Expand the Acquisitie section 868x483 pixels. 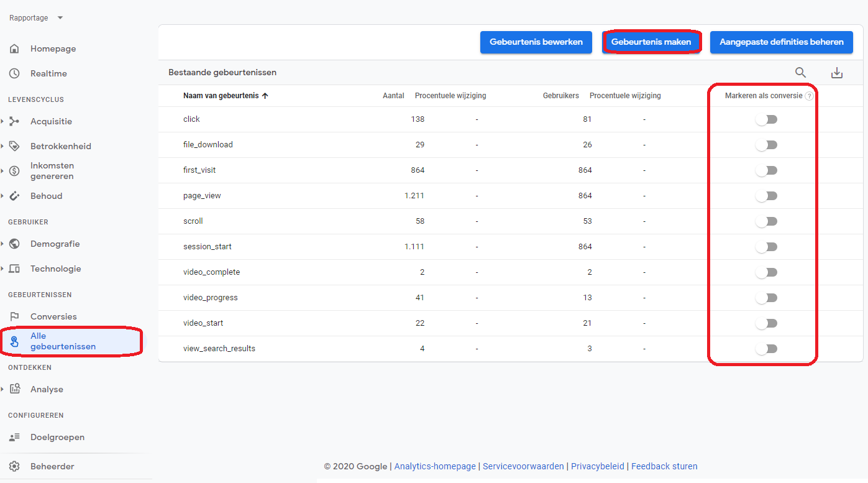click(51, 121)
